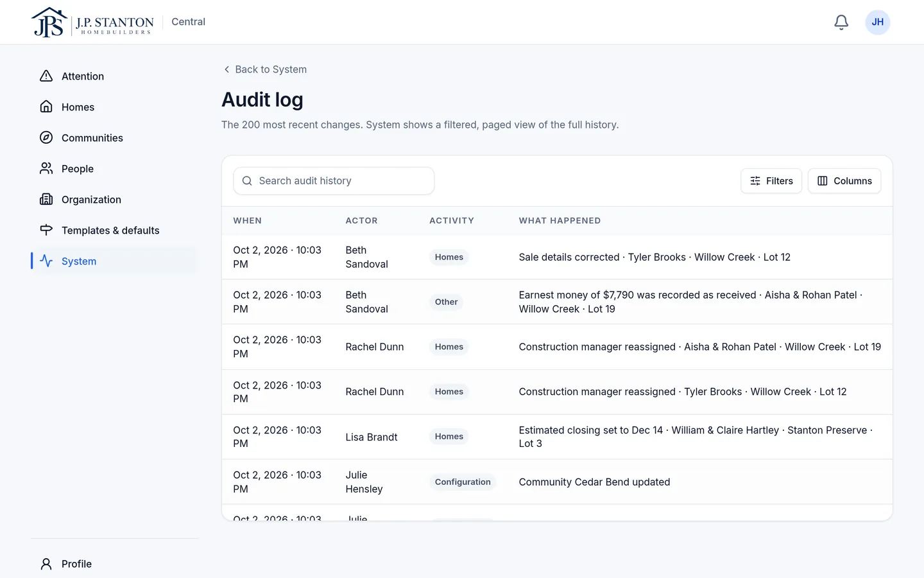
Task: Open Profile in the sidebar
Action: coord(114,564)
